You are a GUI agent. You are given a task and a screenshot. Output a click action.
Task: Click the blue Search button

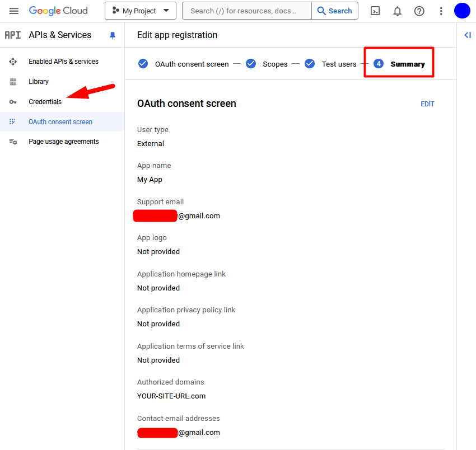(334, 11)
